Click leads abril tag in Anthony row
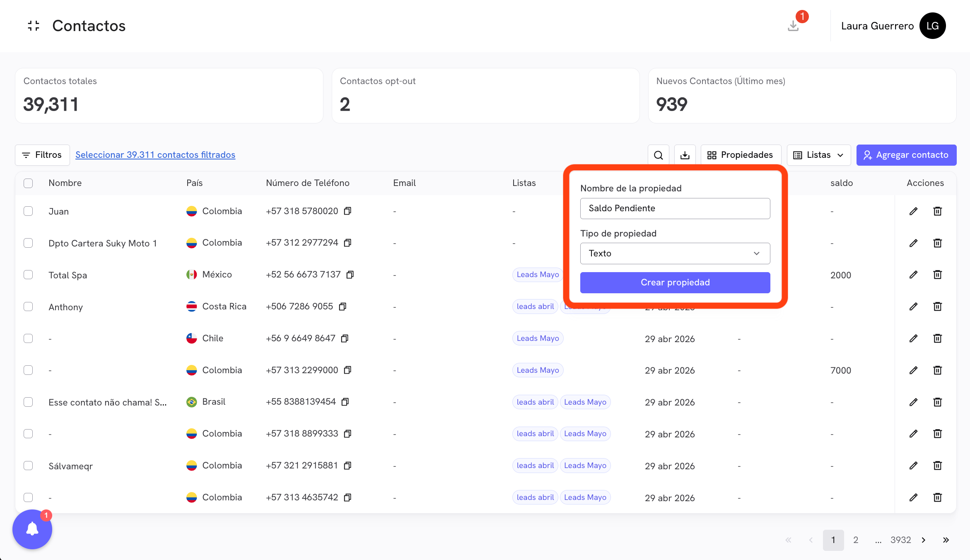Viewport: 970px width, 560px height. 535,307
